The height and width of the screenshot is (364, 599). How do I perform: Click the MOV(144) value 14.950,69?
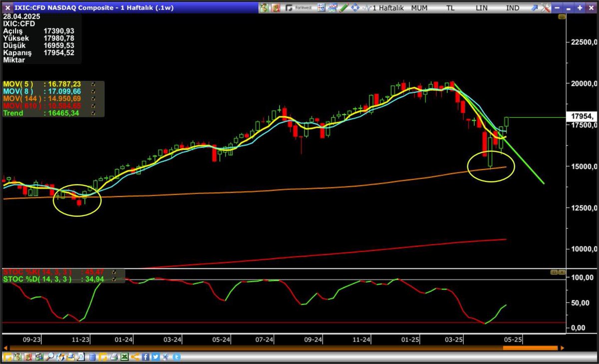point(65,99)
